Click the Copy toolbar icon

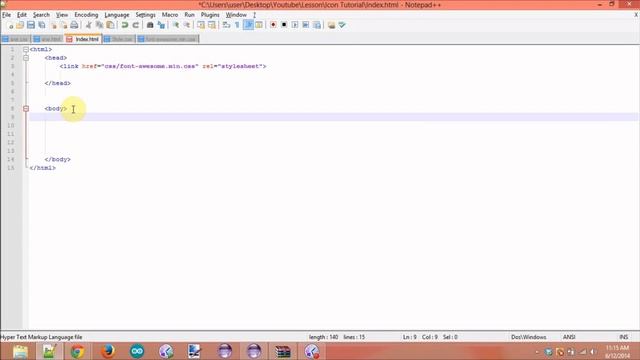pyautogui.click(x=99, y=25)
